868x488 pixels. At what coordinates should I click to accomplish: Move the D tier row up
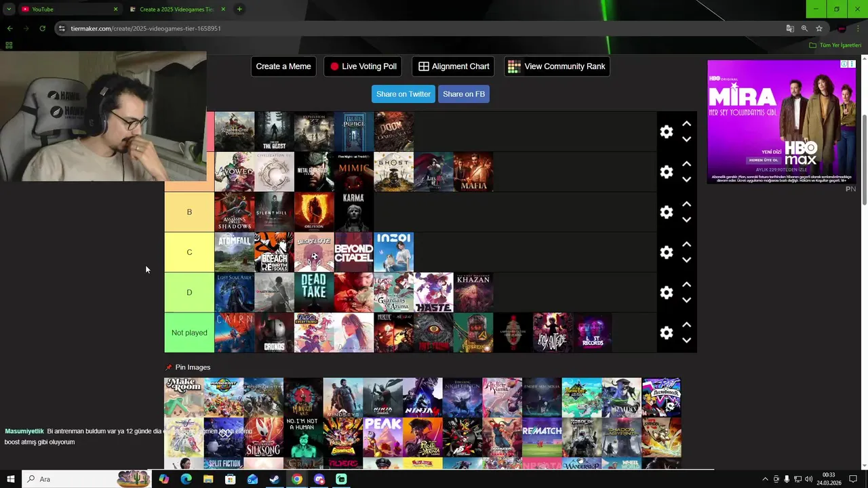pyautogui.click(x=686, y=284)
